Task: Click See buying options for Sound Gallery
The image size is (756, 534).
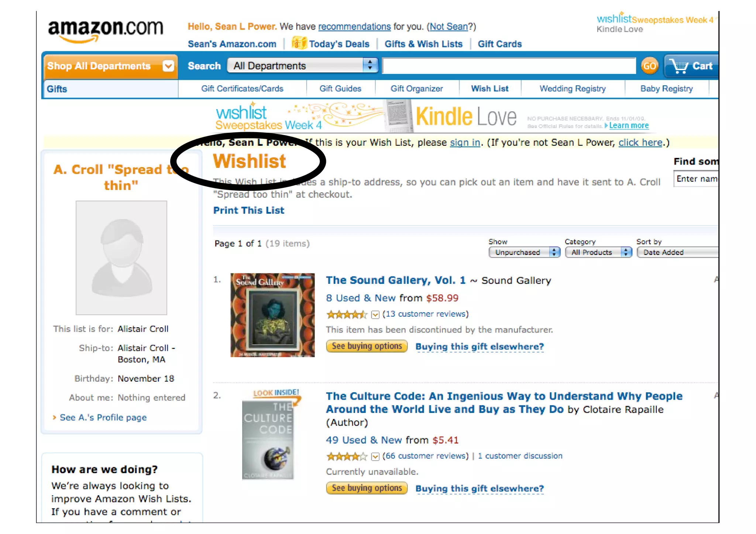Action: [x=367, y=346]
